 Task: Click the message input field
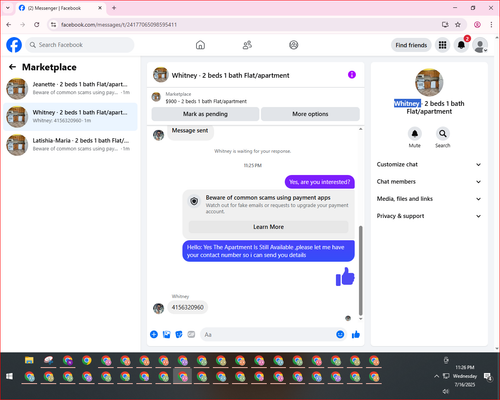click(267, 334)
